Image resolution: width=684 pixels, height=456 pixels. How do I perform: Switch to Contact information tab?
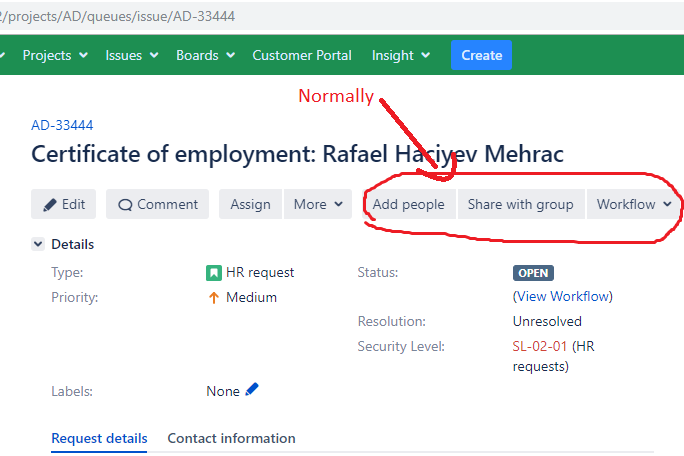pos(231,438)
